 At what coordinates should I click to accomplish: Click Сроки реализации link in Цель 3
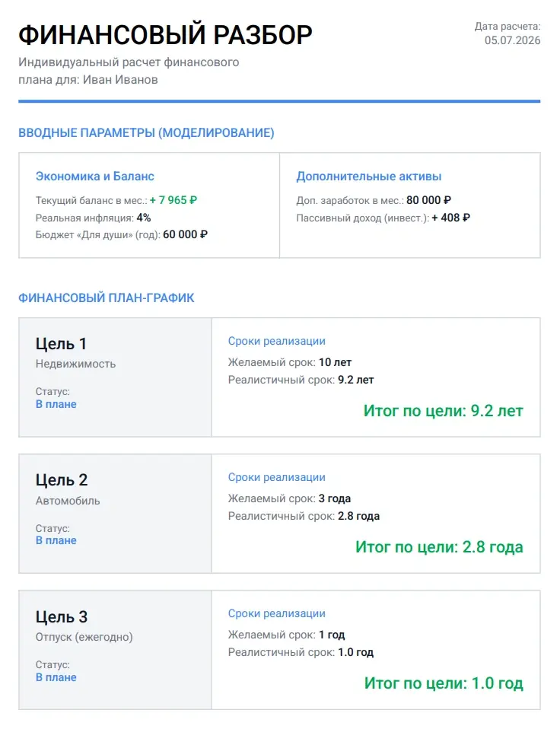pos(276,613)
